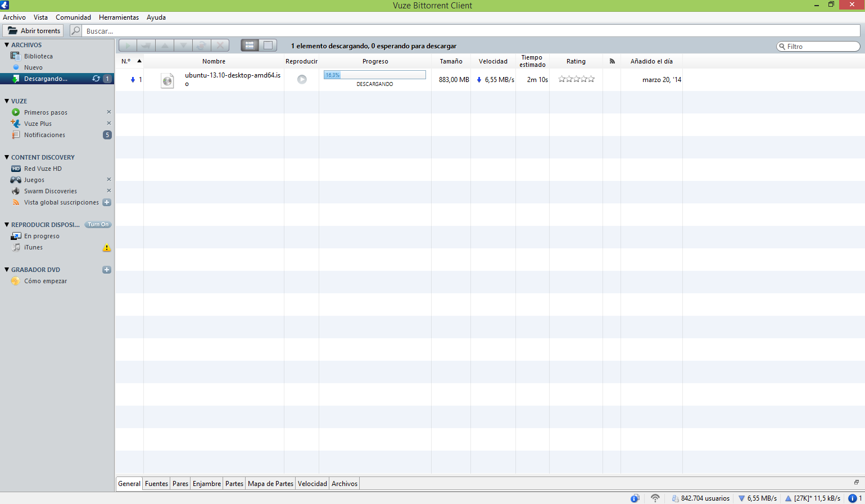Image resolution: width=865 pixels, height=504 pixels.
Task: Select the iTunes music note icon
Action: point(16,247)
